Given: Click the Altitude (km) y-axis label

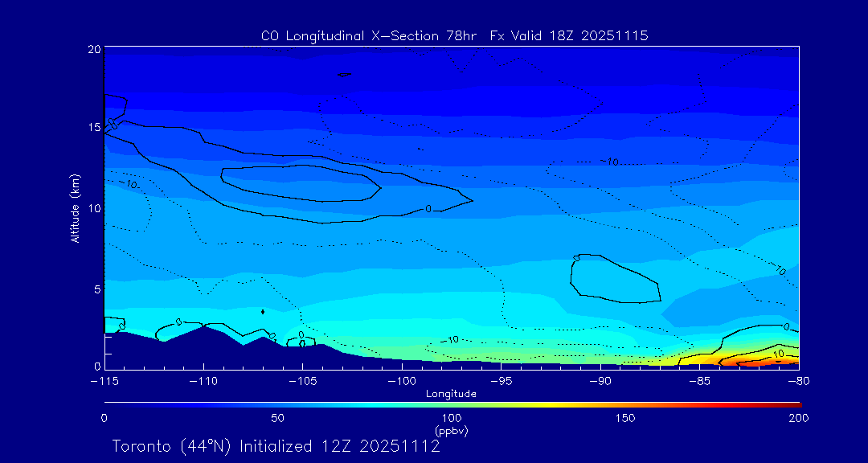Looking at the screenshot, I should pyautogui.click(x=75, y=208).
